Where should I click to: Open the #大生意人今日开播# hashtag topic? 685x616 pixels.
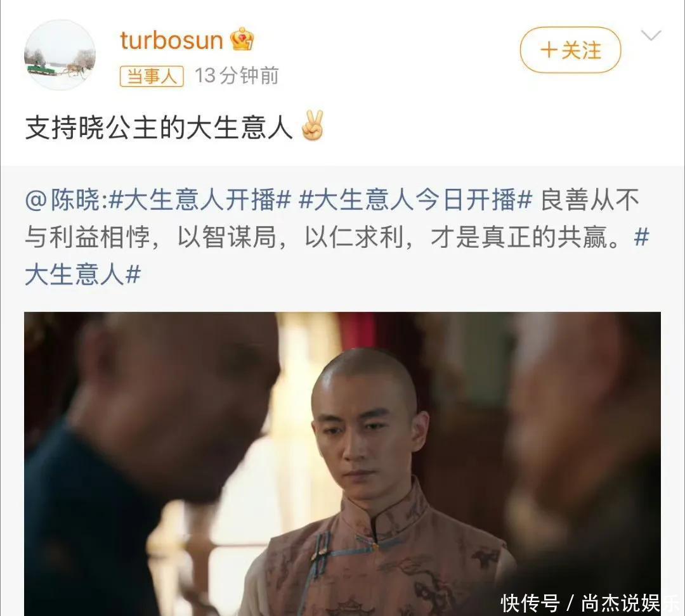[x=415, y=200]
